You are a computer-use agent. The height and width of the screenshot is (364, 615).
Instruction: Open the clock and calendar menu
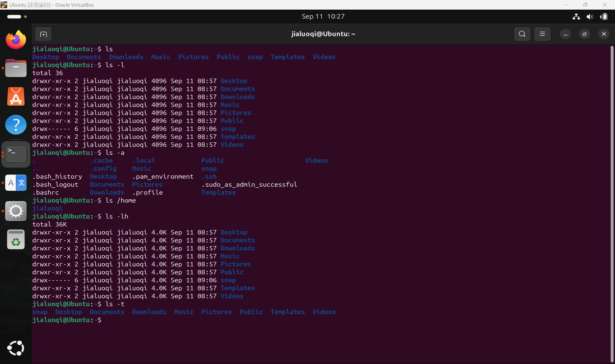(323, 16)
